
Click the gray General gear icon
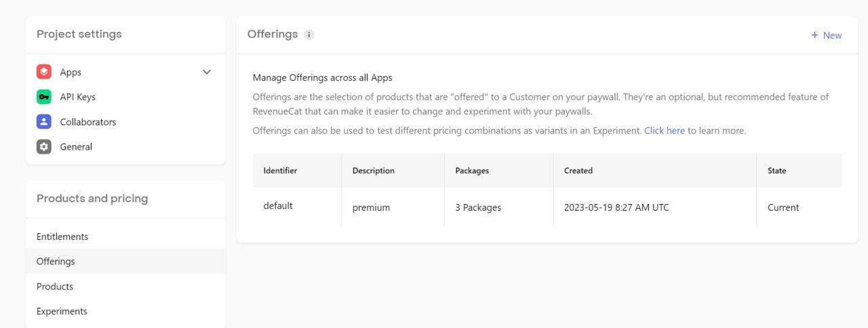point(44,146)
